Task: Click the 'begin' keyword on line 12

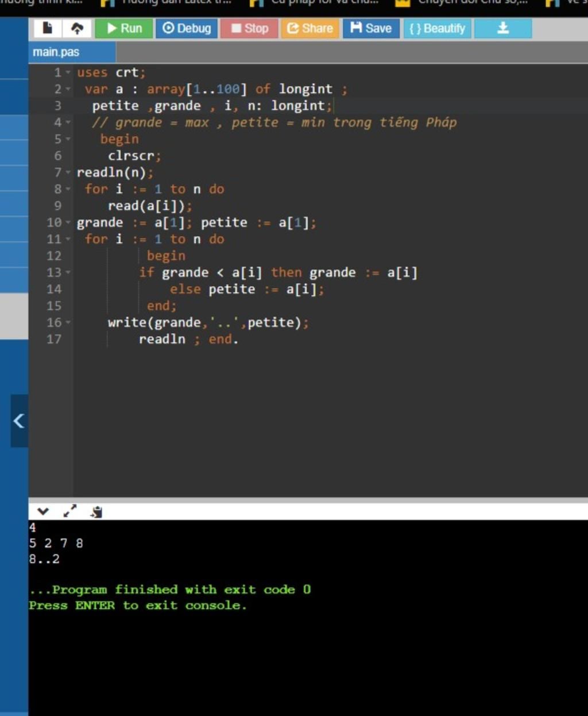Action: pyautogui.click(x=166, y=256)
